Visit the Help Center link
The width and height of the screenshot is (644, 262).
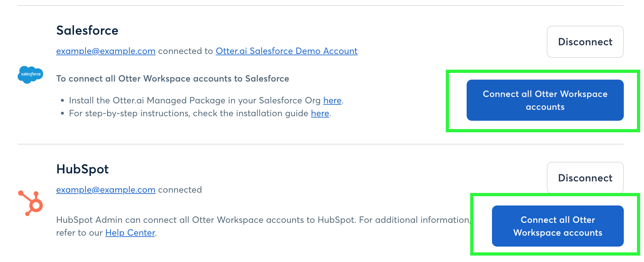coord(130,233)
